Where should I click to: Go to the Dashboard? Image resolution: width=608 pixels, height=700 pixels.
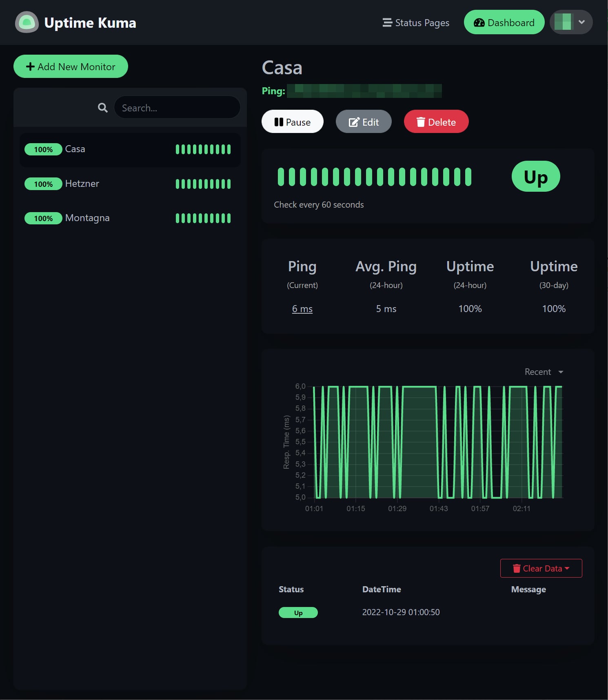[x=504, y=22]
